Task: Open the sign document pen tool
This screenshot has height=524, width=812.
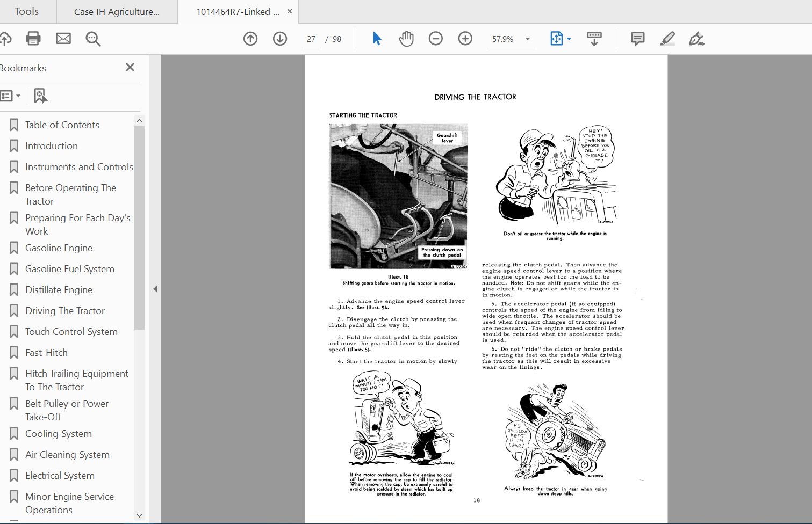Action: pyautogui.click(x=696, y=39)
